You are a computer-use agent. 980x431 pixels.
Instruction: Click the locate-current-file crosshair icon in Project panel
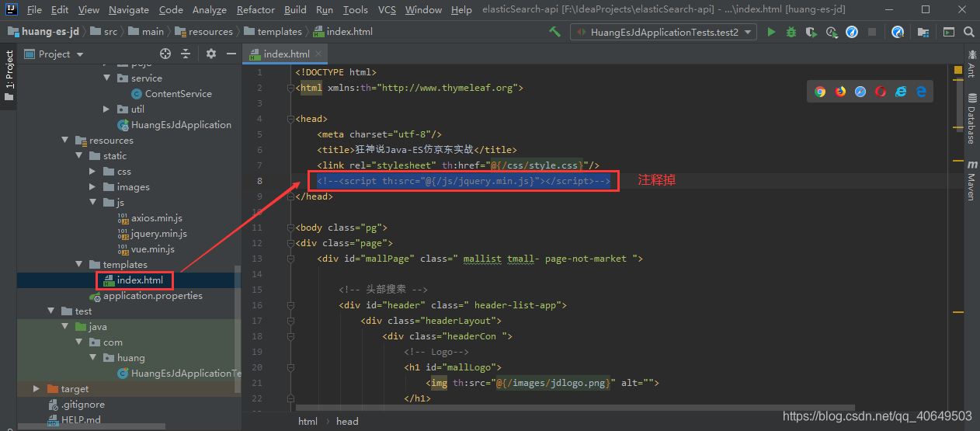[x=165, y=54]
